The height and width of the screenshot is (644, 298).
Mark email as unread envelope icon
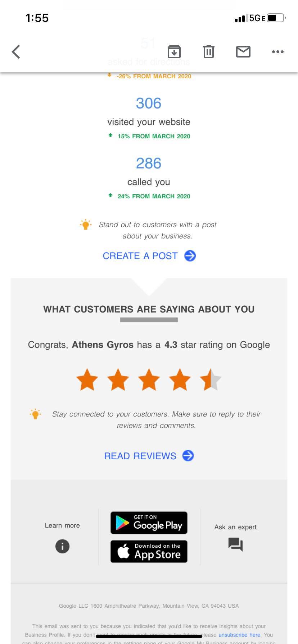click(x=243, y=52)
